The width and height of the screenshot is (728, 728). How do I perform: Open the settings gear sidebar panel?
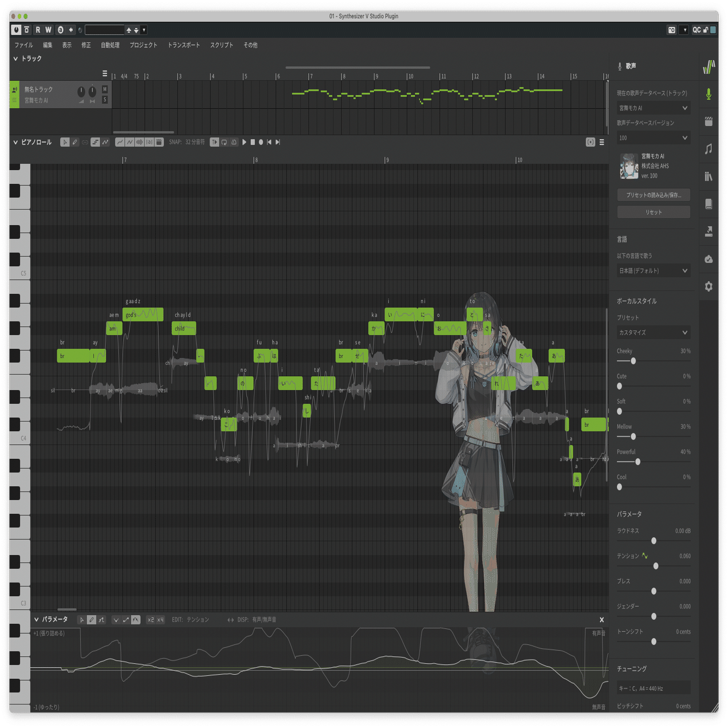709,286
